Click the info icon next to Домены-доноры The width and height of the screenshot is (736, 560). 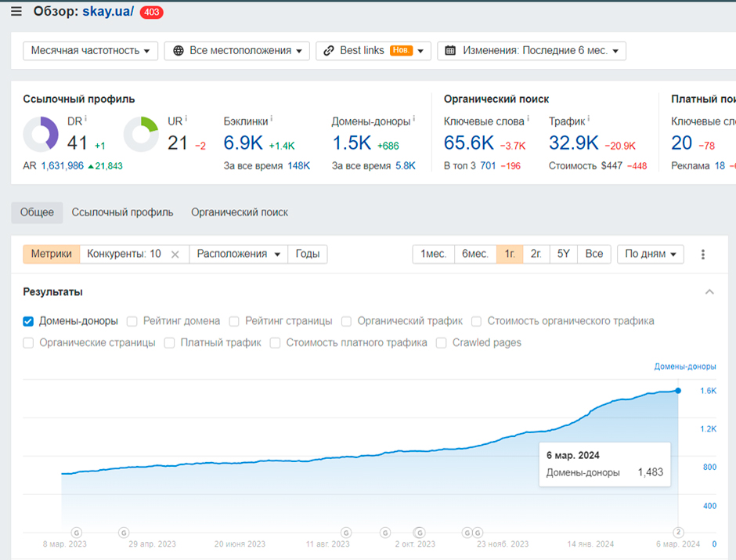coord(414,121)
